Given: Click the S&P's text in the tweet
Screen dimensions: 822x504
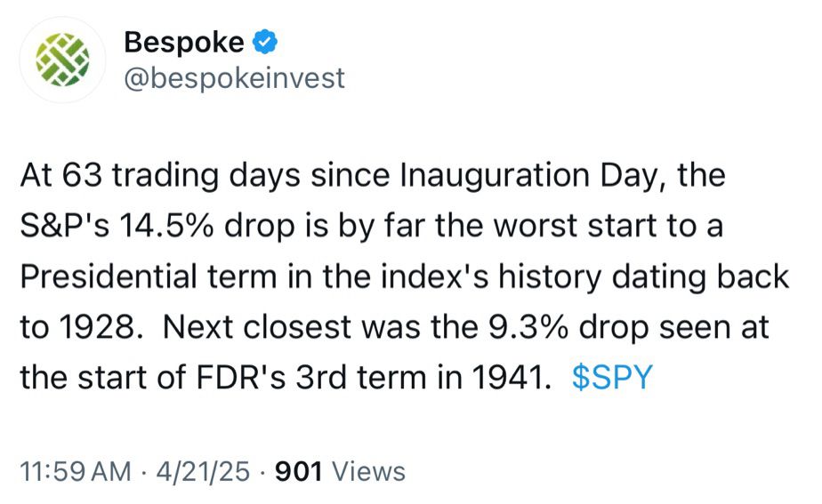Looking at the screenshot, I should (x=65, y=227).
